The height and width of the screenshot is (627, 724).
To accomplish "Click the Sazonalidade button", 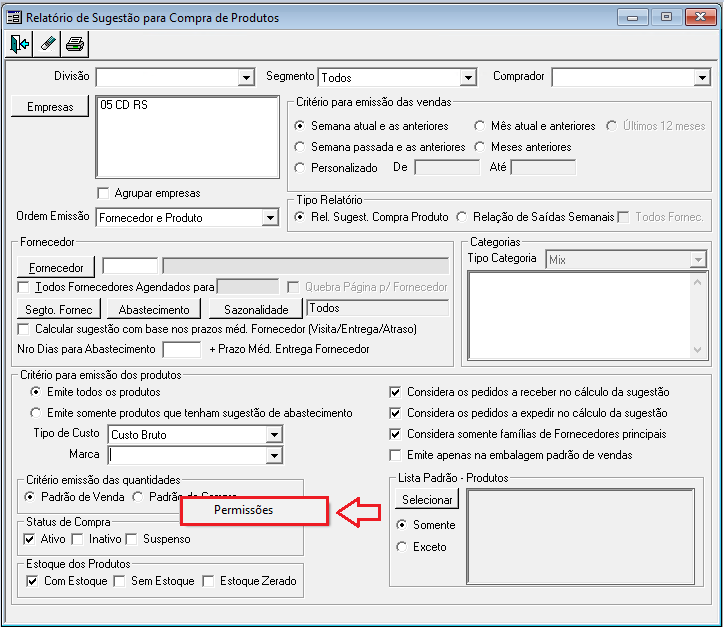I will (x=256, y=309).
